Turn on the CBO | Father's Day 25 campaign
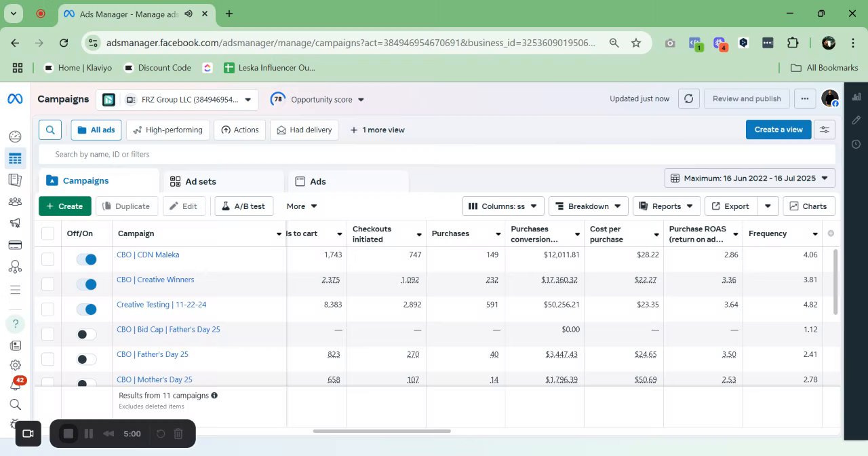 click(86, 359)
